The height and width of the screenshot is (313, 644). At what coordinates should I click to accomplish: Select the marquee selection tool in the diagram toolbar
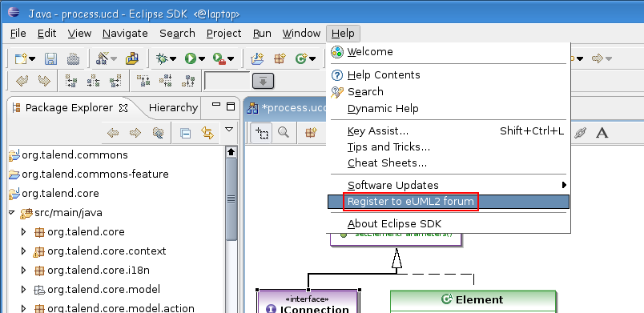261,133
